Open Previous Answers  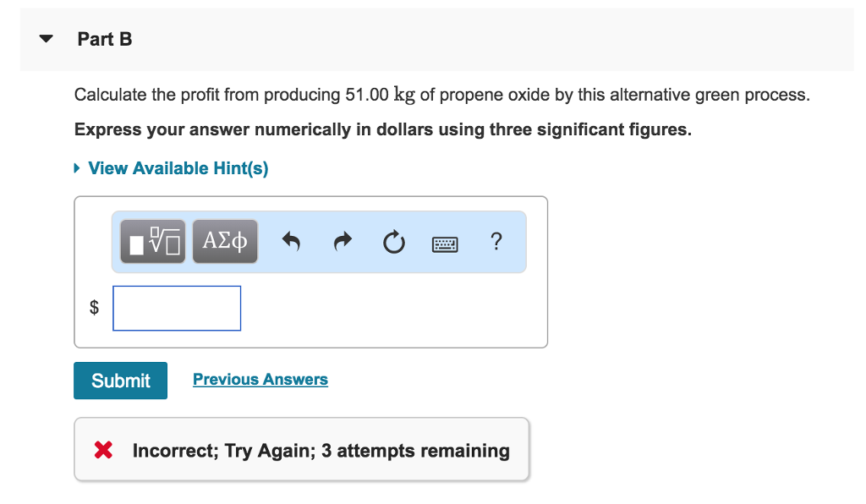pos(260,379)
